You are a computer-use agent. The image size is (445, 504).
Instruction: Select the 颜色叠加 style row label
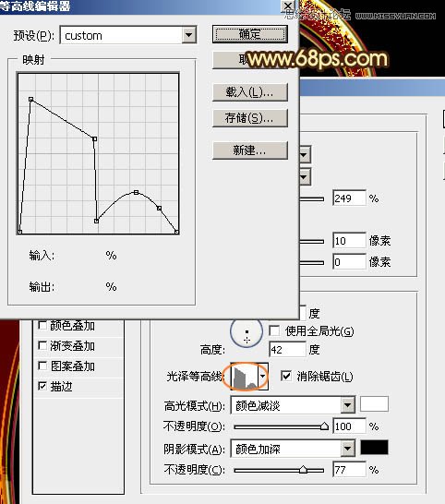[x=72, y=325]
